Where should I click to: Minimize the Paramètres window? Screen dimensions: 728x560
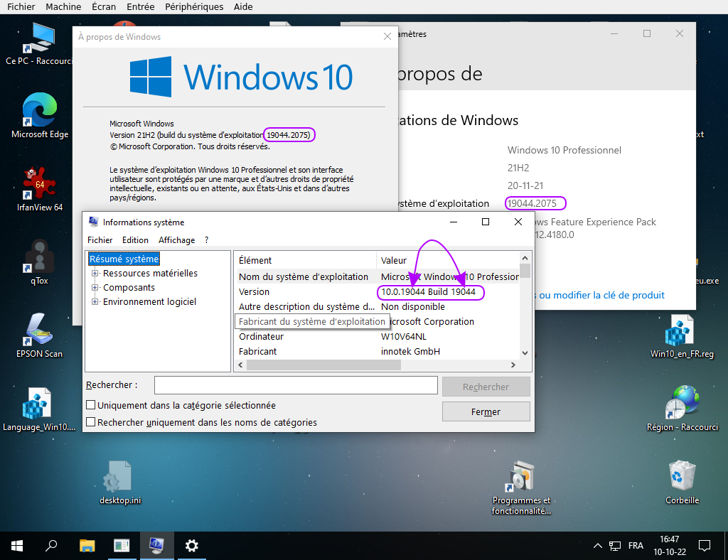[614, 33]
